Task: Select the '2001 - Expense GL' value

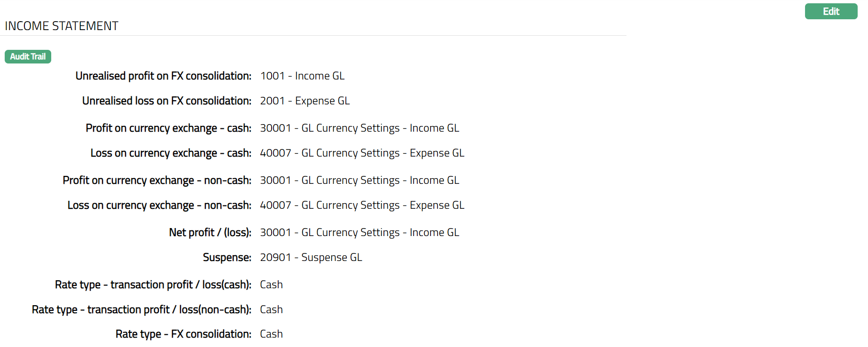Action: 305,101
